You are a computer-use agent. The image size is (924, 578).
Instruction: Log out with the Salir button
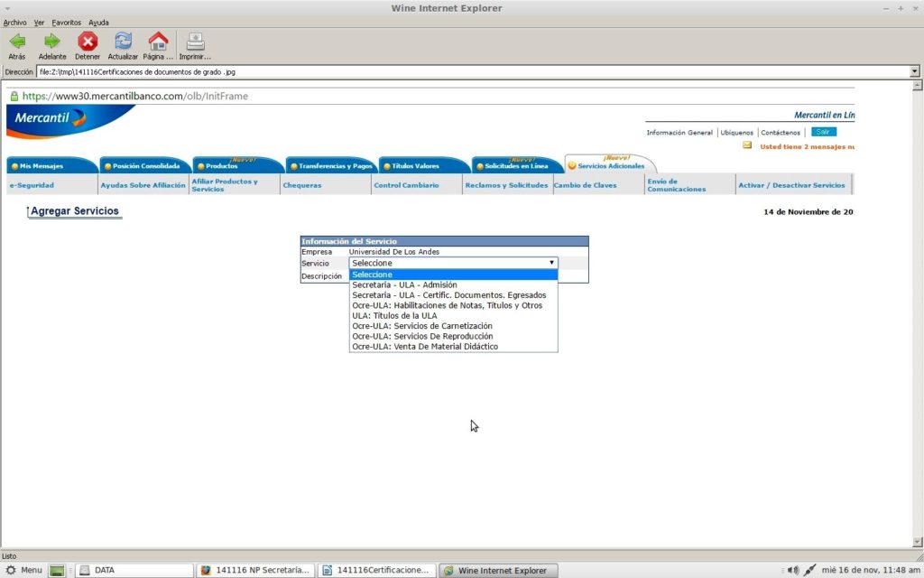(823, 132)
